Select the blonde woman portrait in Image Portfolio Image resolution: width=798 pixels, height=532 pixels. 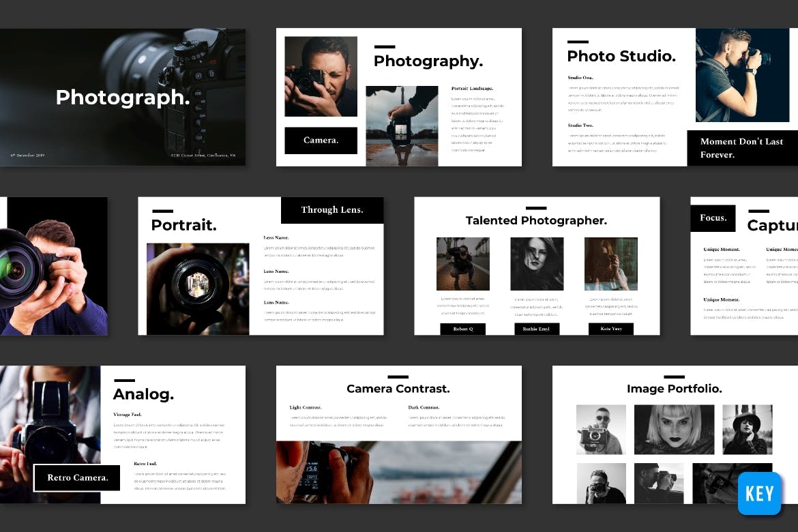[674, 428]
